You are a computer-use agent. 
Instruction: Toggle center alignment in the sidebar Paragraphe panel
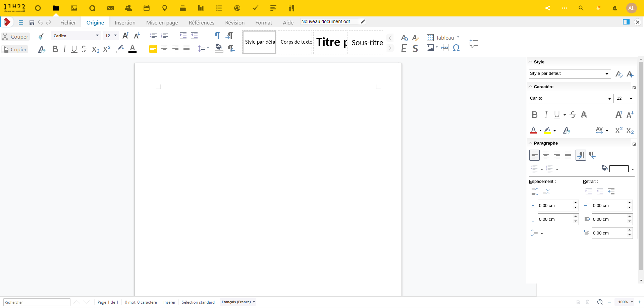click(x=546, y=155)
